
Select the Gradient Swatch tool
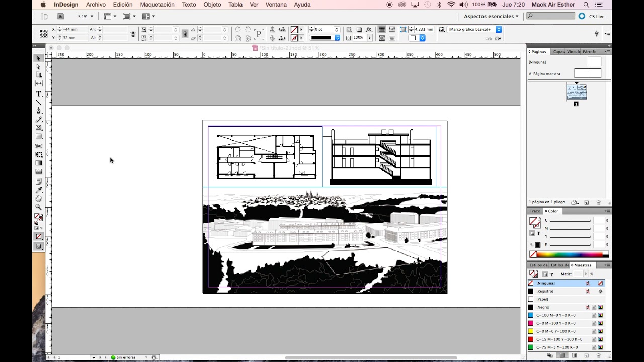click(38, 163)
